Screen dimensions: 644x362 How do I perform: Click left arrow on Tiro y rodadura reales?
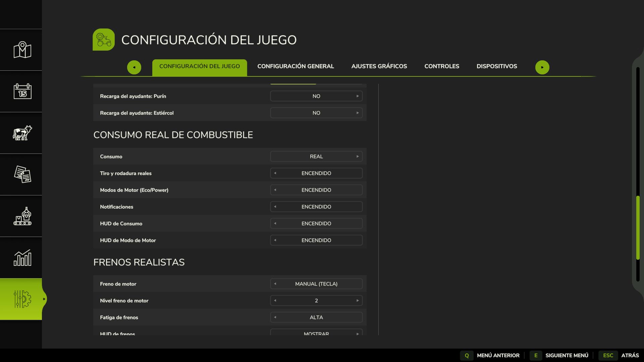coord(275,173)
